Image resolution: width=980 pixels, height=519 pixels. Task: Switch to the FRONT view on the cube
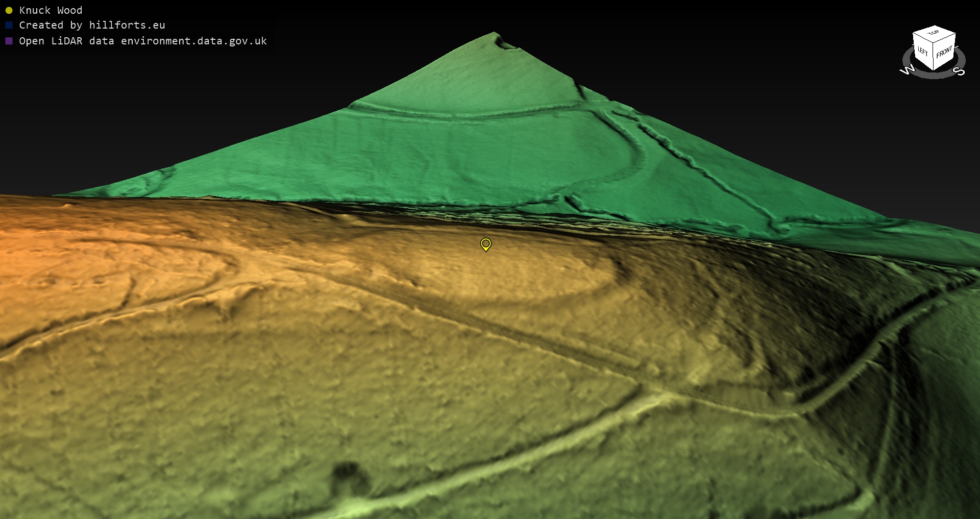(x=944, y=52)
